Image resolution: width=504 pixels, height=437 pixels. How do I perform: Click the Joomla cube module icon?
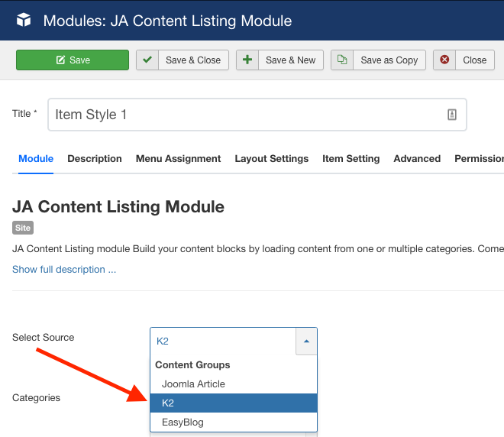click(24, 21)
